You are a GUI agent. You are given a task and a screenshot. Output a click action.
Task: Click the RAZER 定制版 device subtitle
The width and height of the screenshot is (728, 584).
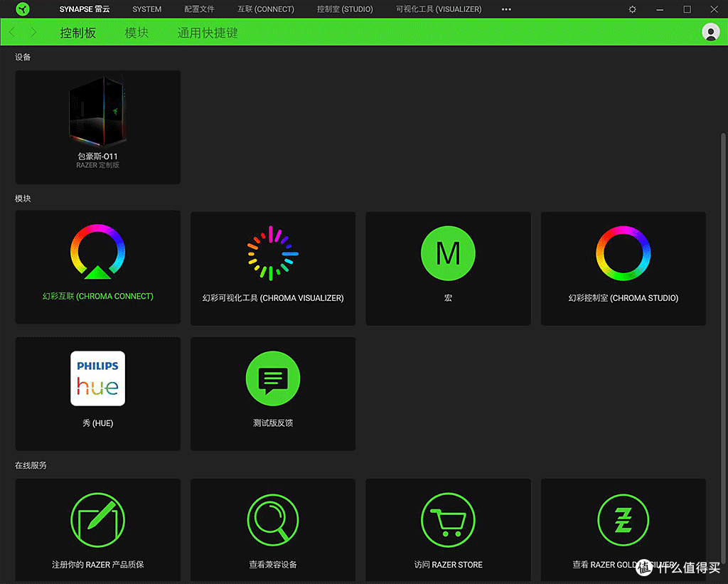[97, 166]
